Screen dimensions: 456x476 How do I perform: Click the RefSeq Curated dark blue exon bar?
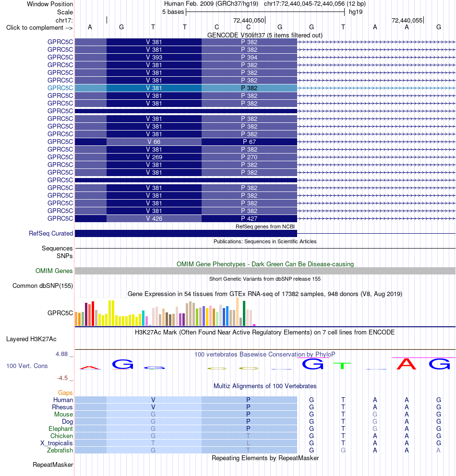[186, 234]
